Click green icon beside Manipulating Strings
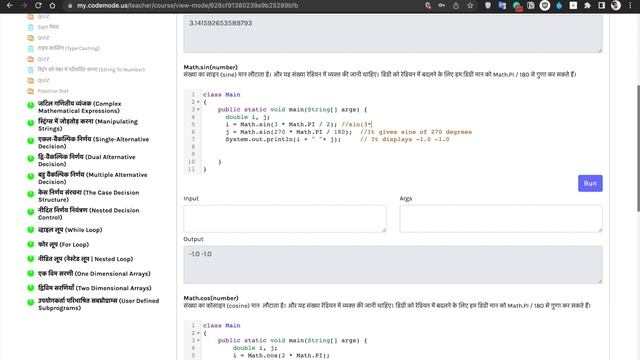 coord(31,123)
